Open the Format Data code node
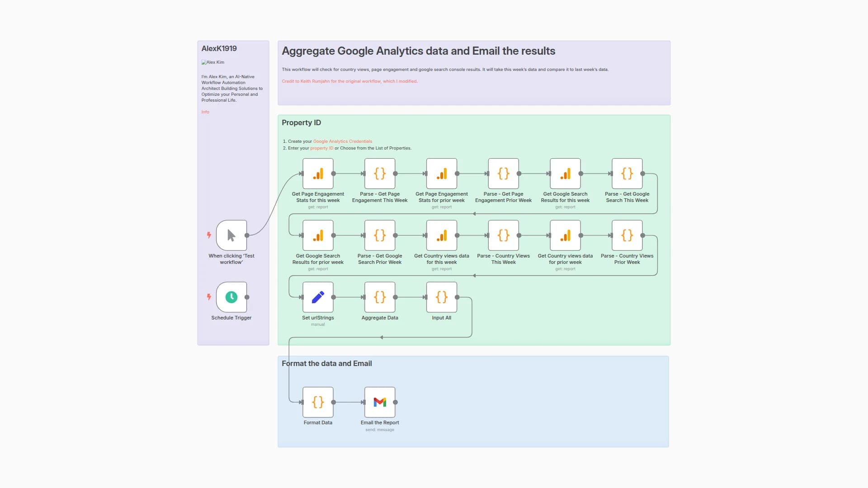868x488 pixels. (318, 402)
